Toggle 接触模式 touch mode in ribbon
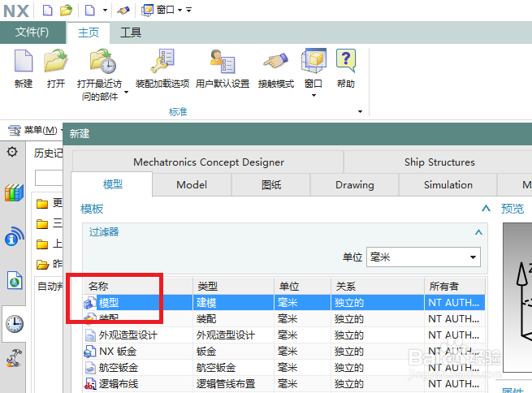 tap(276, 69)
